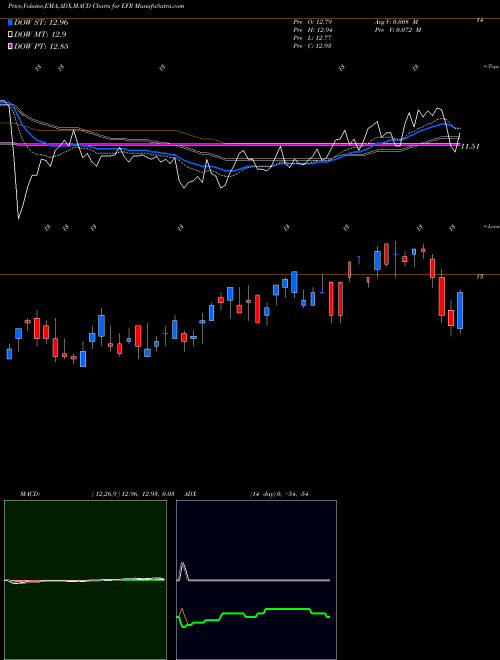This screenshot has height=660, width=500.
Task: Select the 'DOW PT: 12.85' legend text
Action: click(41, 47)
